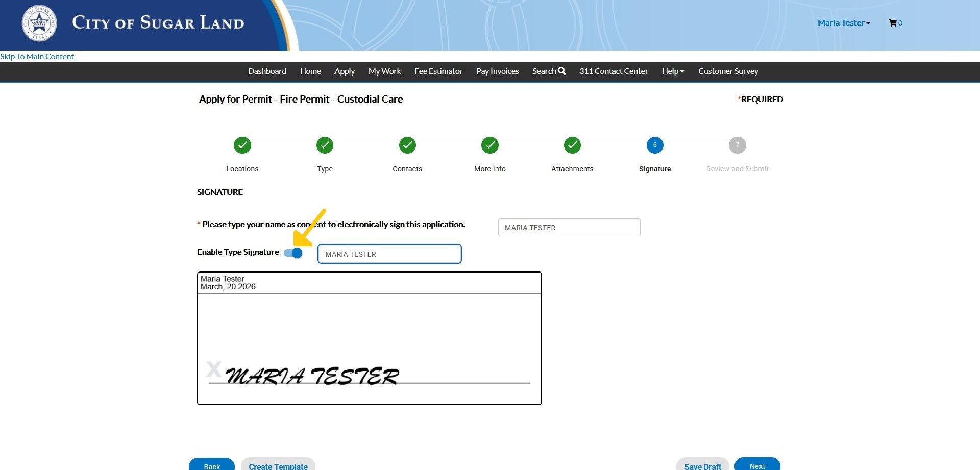The width and height of the screenshot is (980, 470).
Task: Click the Signature step 6 circle
Action: click(x=655, y=145)
